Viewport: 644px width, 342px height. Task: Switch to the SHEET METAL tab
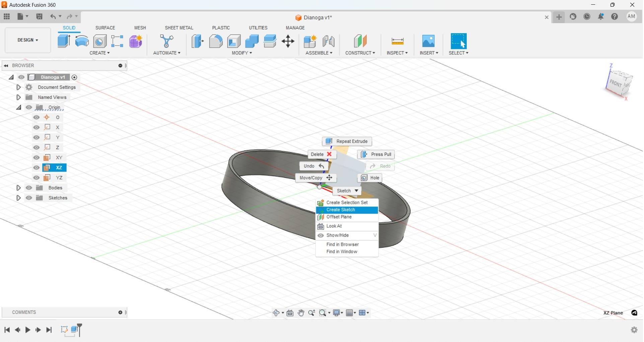click(x=179, y=28)
